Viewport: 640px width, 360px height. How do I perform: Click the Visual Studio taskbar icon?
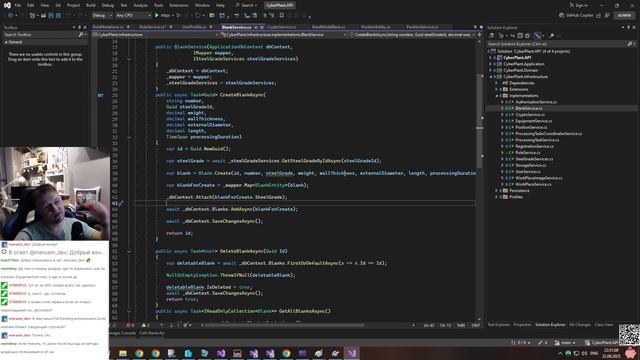click(352, 353)
